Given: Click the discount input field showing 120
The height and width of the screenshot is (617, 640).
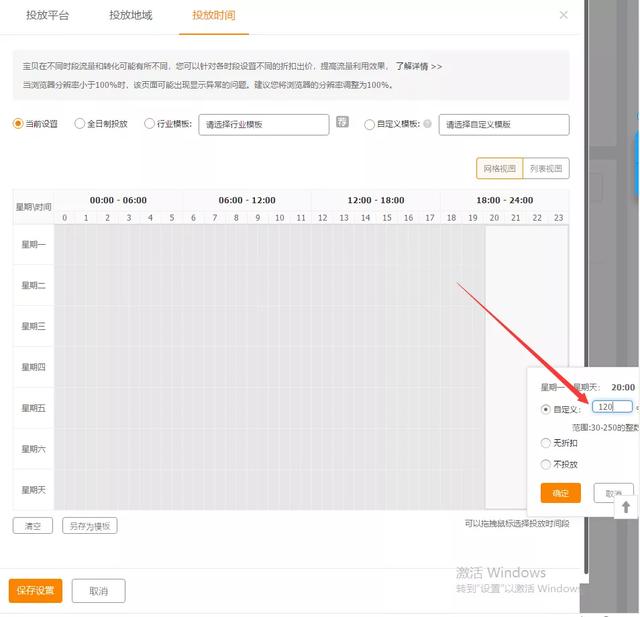Looking at the screenshot, I should 611,407.
